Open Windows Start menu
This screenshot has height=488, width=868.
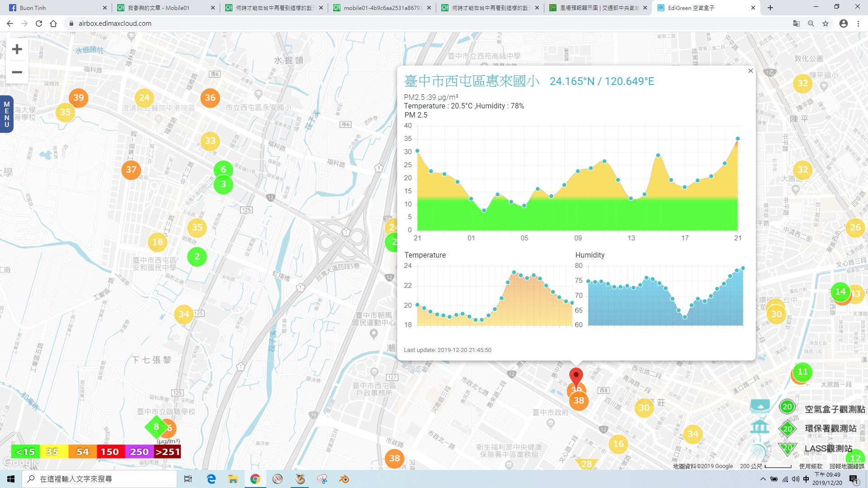(x=11, y=479)
